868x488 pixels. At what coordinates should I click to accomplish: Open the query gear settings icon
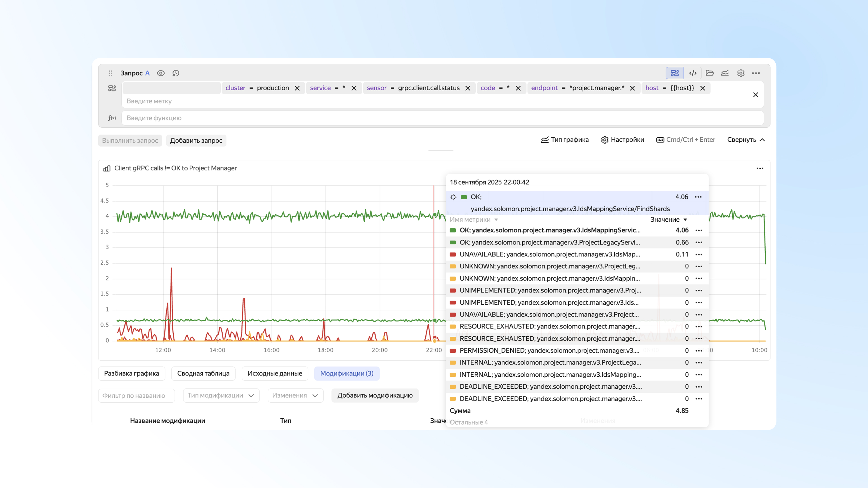click(741, 73)
